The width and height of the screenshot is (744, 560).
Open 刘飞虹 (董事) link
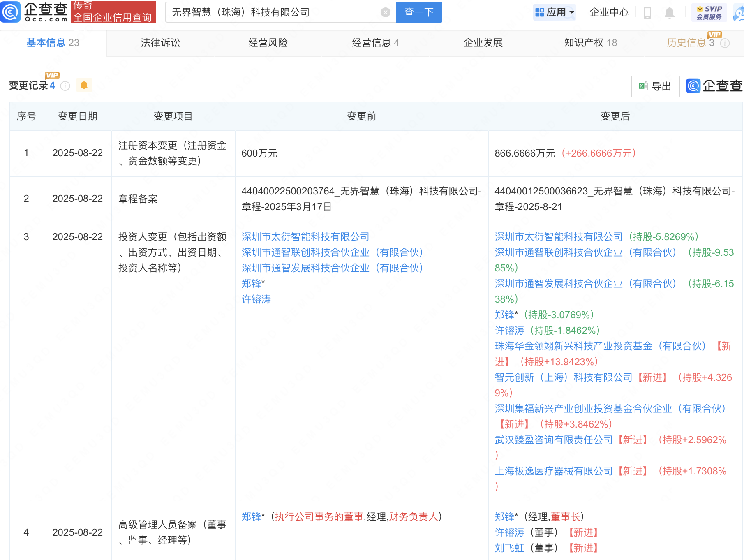pos(510,548)
